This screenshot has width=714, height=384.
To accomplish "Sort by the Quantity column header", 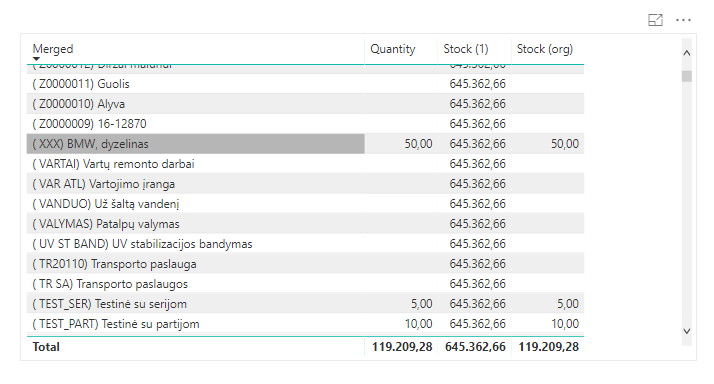I will point(393,49).
